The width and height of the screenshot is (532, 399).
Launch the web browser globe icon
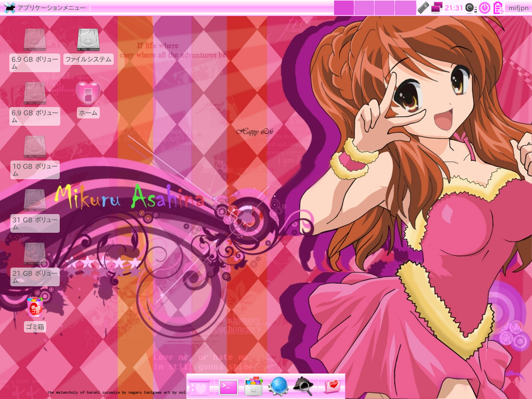tap(278, 387)
